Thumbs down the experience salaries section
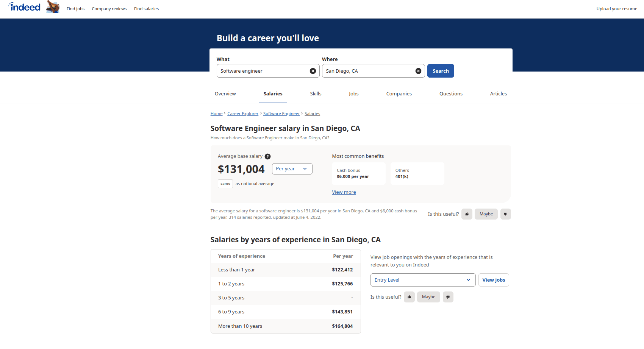The image size is (644, 349). coord(448,297)
